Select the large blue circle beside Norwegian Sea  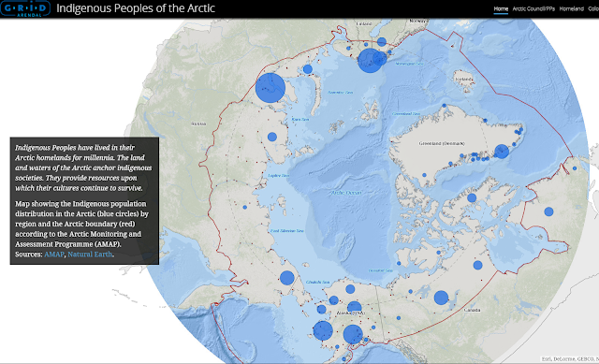click(x=370, y=61)
